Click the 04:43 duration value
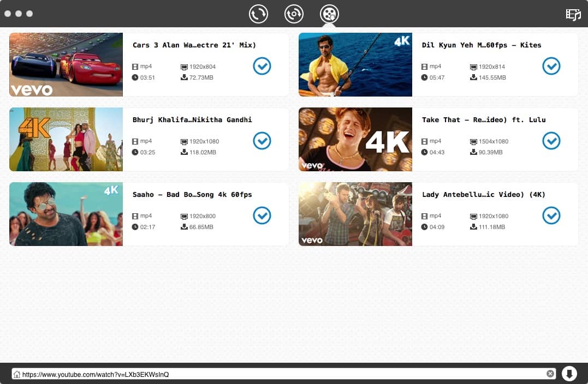This screenshot has height=384, width=588. pyautogui.click(x=437, y=153)
